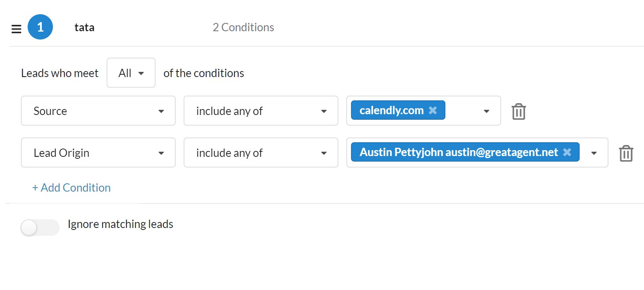The width and height of the screenshot is (644, 290).
Task: Open the Source field dropdown
Action: pos(98,111)
